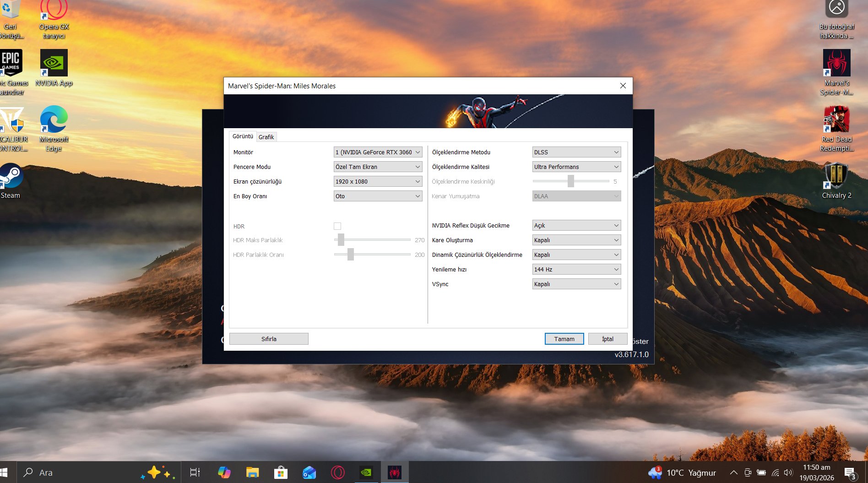Image resolution: width=868 pixels, height=483 pixels.
Task: Click the Sıfırla reset button
Action: pyautogui.click(x=269, y=339)
